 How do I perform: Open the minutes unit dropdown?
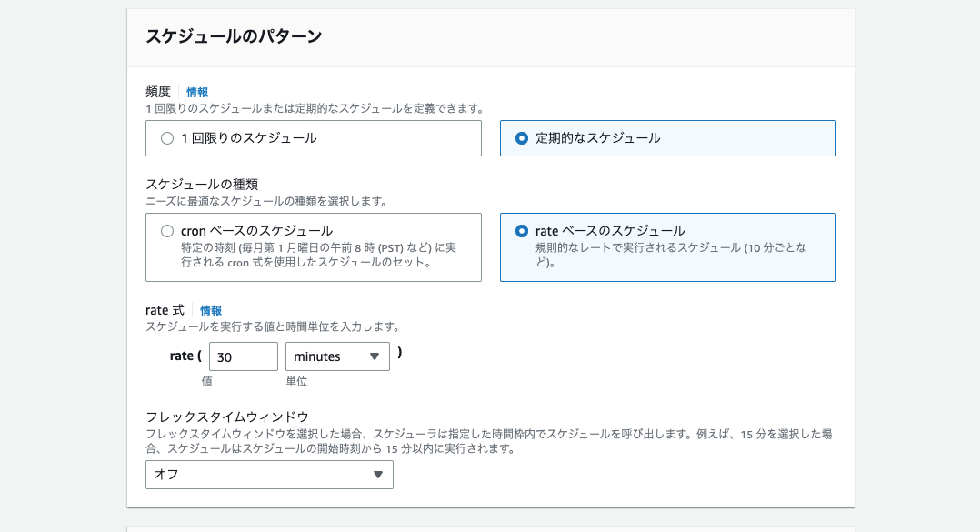pos(337,356)
